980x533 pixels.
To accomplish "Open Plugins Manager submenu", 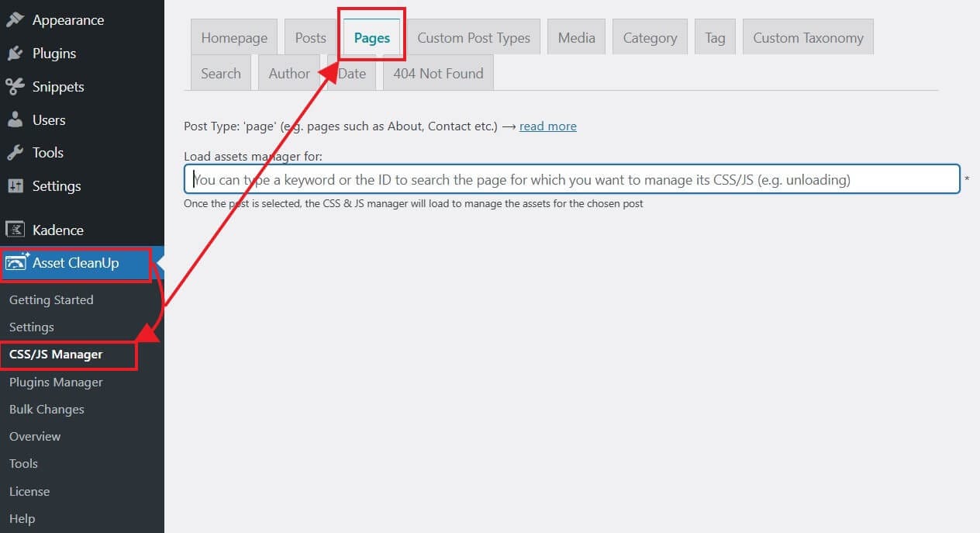I will tap(56, 382).
